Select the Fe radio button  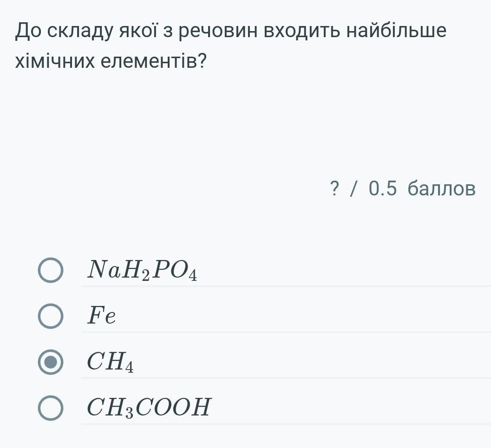point(50,317)
